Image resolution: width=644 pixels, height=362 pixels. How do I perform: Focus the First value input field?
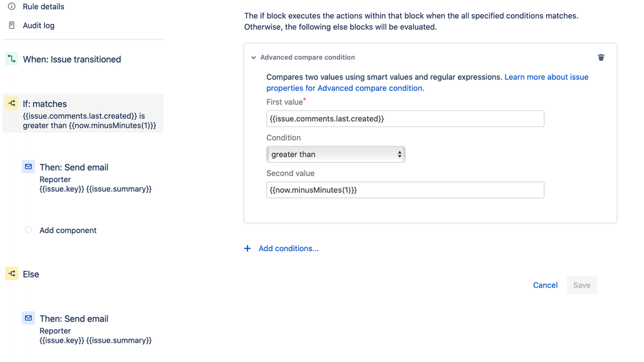[405, 119]
